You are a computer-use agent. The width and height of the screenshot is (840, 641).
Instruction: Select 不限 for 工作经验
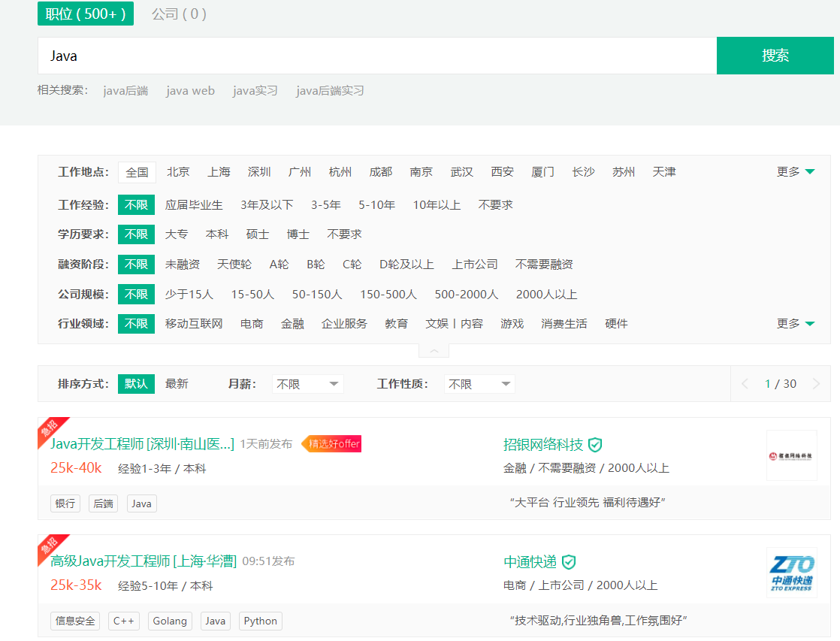pyautogui.click(x=136, y=204)
